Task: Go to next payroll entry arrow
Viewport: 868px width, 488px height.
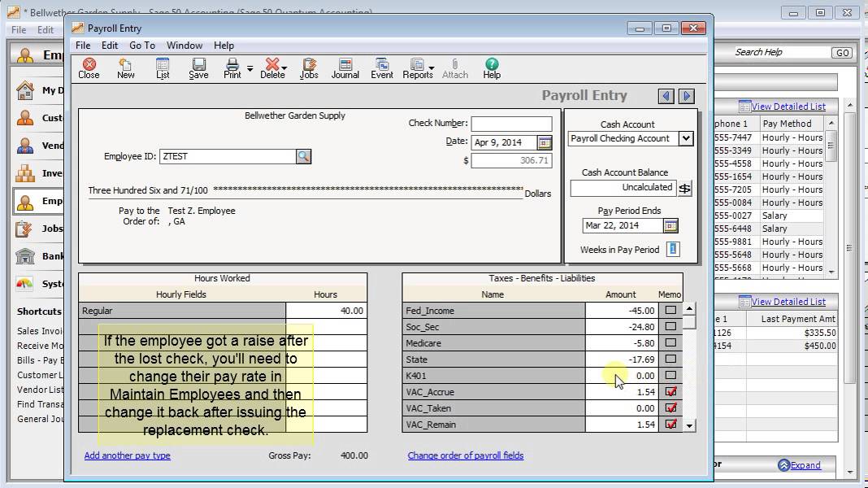Action: (x=687, y=97)
